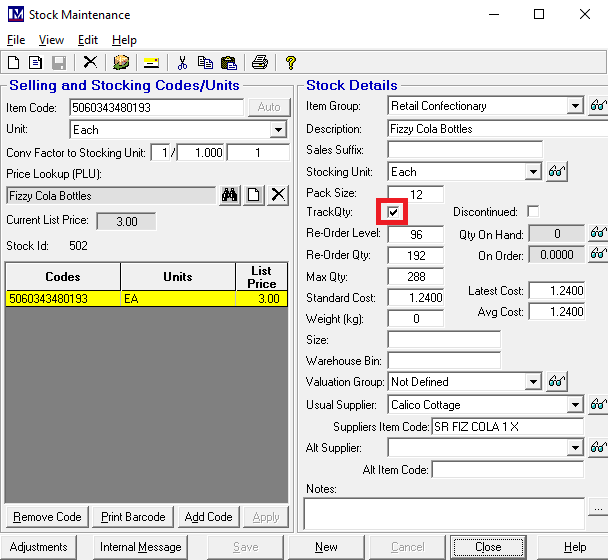The height and width of the screenshot is (560, 608).
Task: Expand the Alt Supplier dropdown
Action: [x=575, y=448]
